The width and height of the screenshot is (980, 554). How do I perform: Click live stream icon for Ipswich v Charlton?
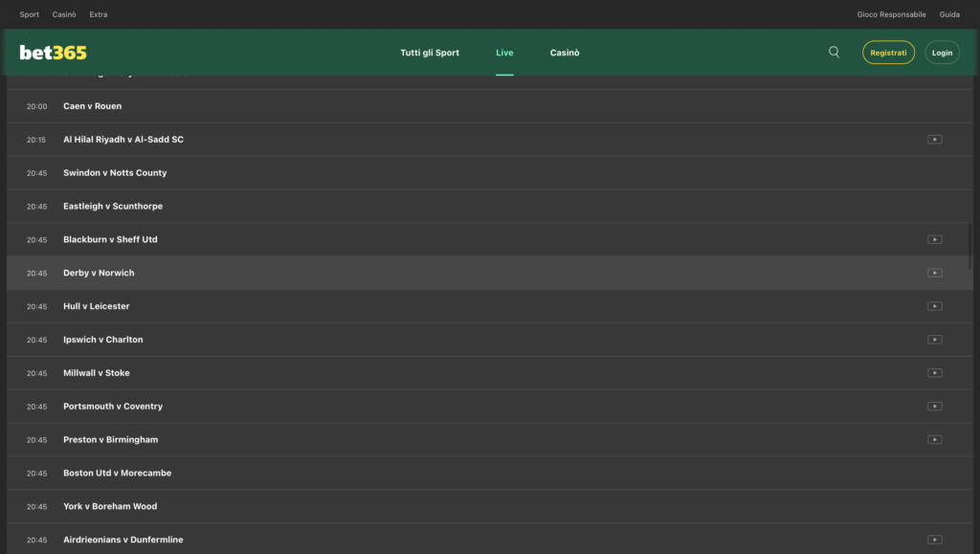(934, 340)
